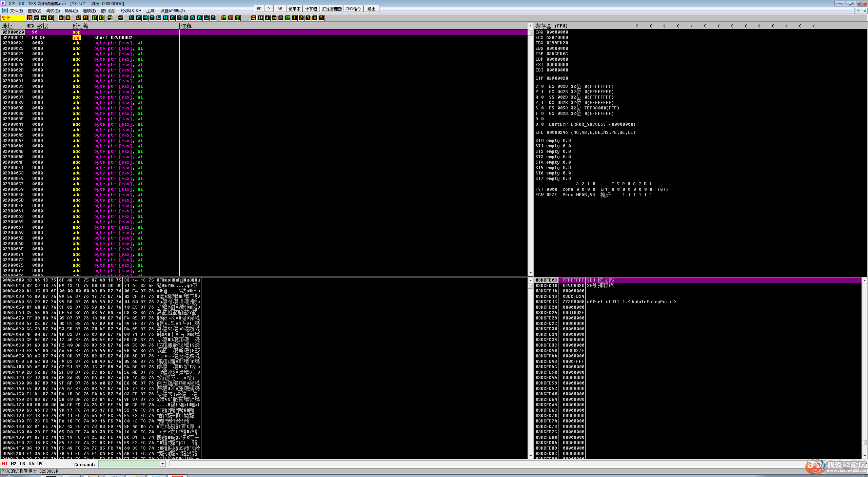Expand the Command combo box dropdown arrow

tap(162, 464)
